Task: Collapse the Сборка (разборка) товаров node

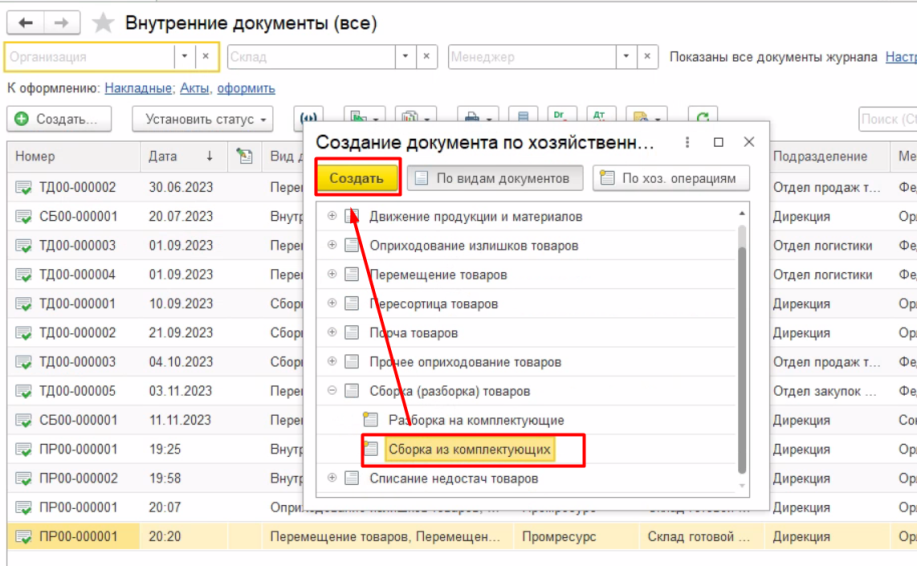Action: click(x=332, y=391)
